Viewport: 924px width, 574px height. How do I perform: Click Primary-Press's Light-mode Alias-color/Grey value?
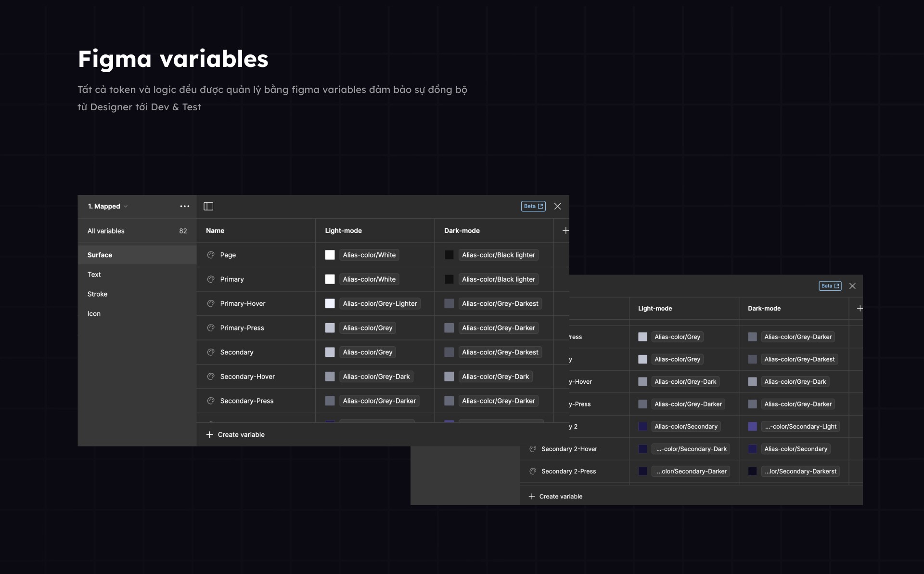[x=368, y=328]
